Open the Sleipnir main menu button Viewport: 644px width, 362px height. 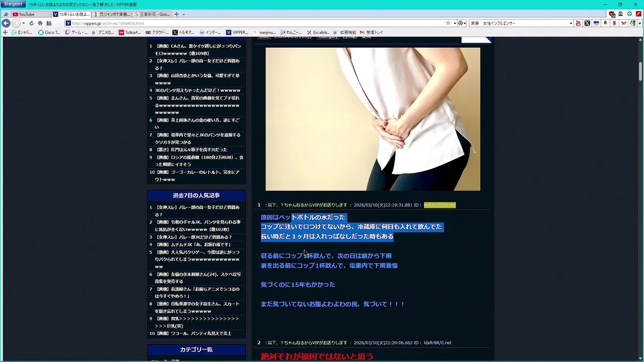tap(13, 4)
